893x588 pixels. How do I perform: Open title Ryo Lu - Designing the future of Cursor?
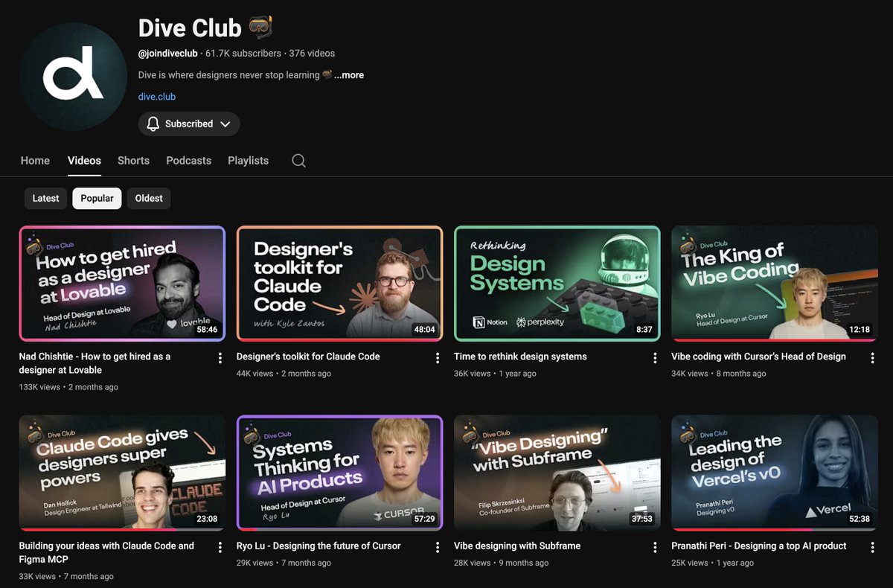click(x=319, y=546)
